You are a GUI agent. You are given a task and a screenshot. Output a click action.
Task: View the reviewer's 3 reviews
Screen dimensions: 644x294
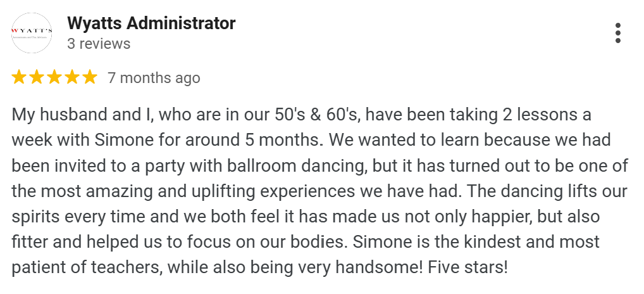99,44
